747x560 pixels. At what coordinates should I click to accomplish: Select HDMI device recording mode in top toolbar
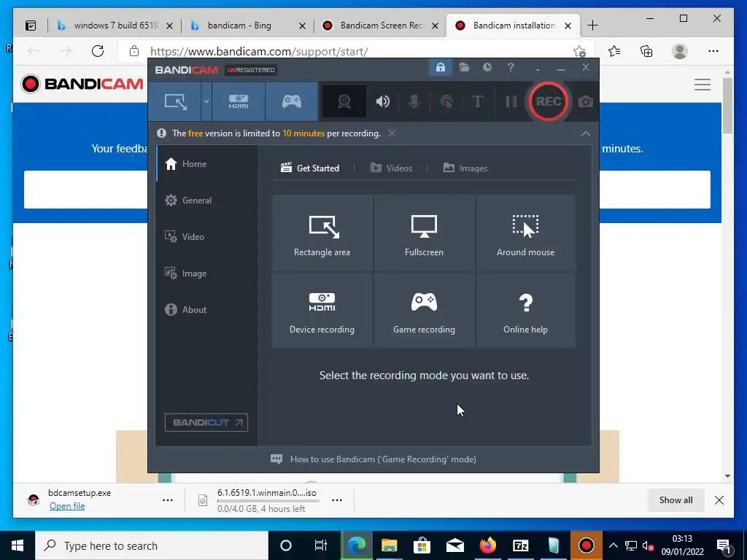tap(239, 101)
